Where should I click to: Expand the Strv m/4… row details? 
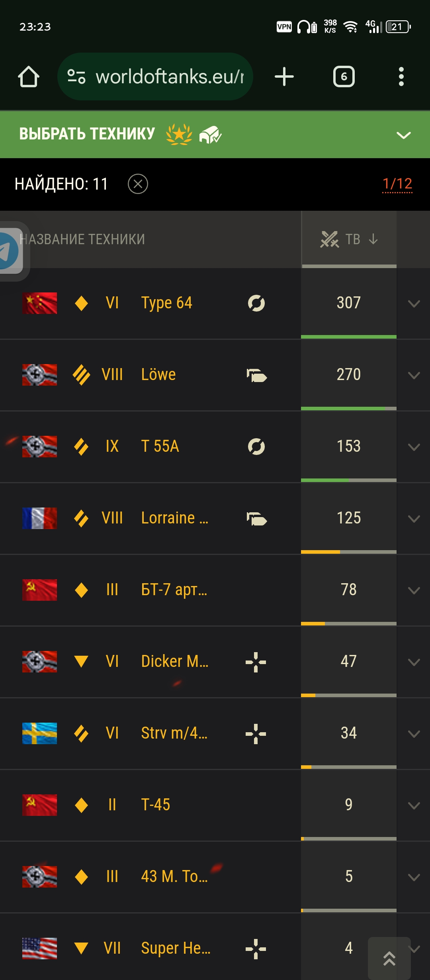[x=414, y=734]
